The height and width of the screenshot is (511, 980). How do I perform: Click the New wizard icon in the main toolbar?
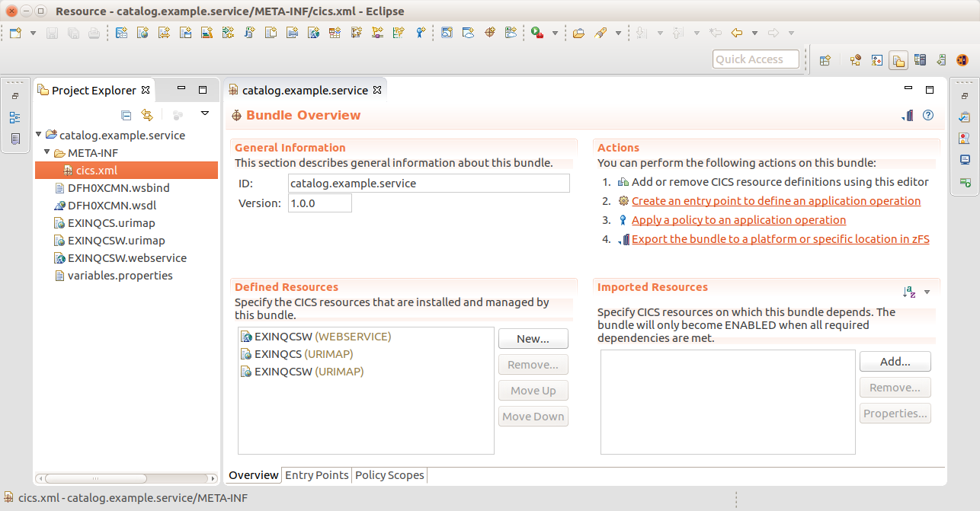coord(16,33)
